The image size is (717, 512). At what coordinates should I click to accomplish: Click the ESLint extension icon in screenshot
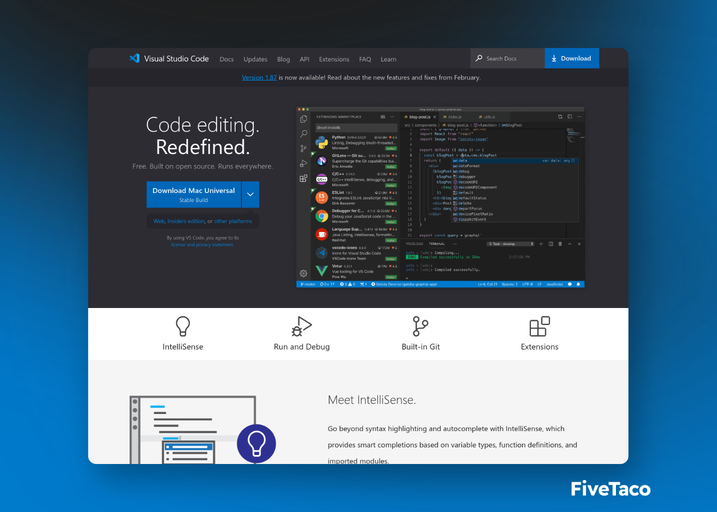point(322,197)
